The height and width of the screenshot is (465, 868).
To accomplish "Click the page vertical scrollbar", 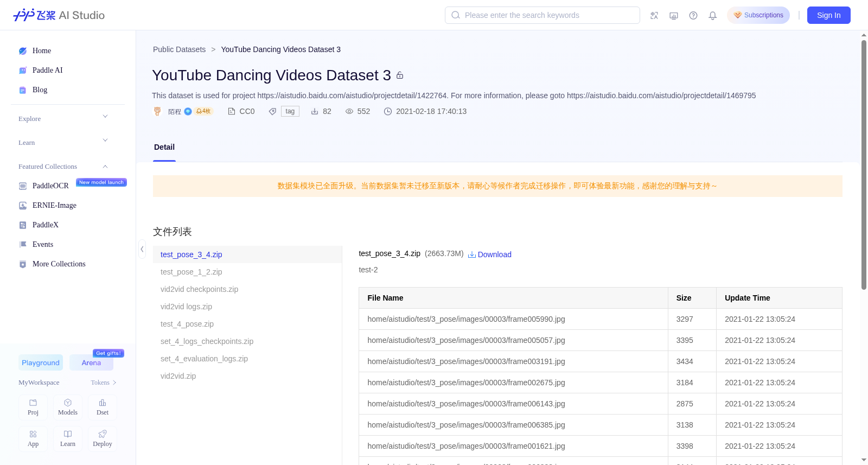I will [864, 165].
